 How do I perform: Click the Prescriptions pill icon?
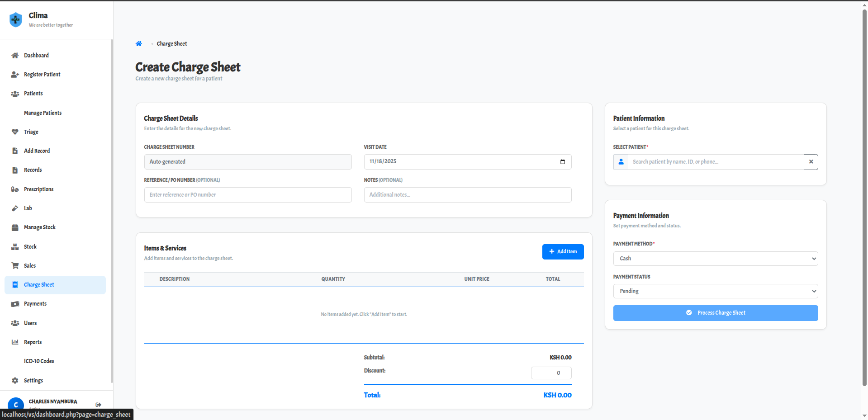click(x=15, y=189)
